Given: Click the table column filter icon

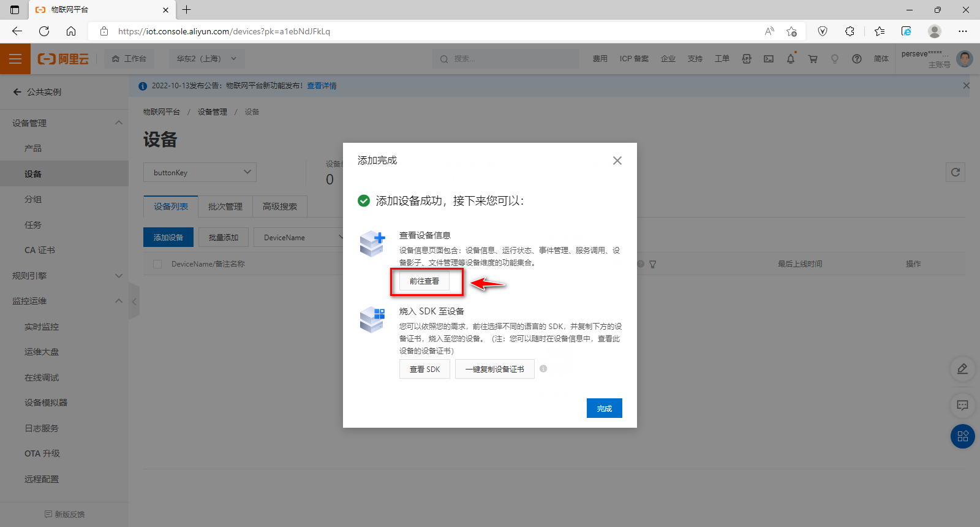Looking at the screenshot, I should (653, 264).
